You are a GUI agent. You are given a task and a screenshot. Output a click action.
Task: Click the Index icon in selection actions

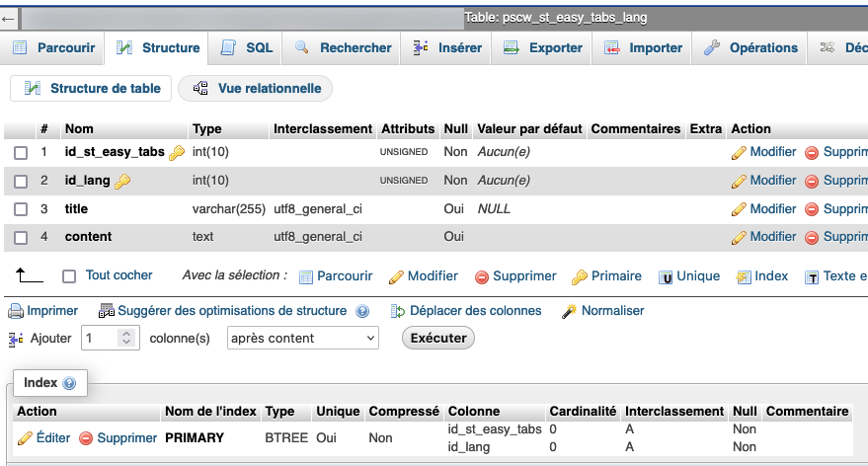pyautogui.click(x=744, y=277)
